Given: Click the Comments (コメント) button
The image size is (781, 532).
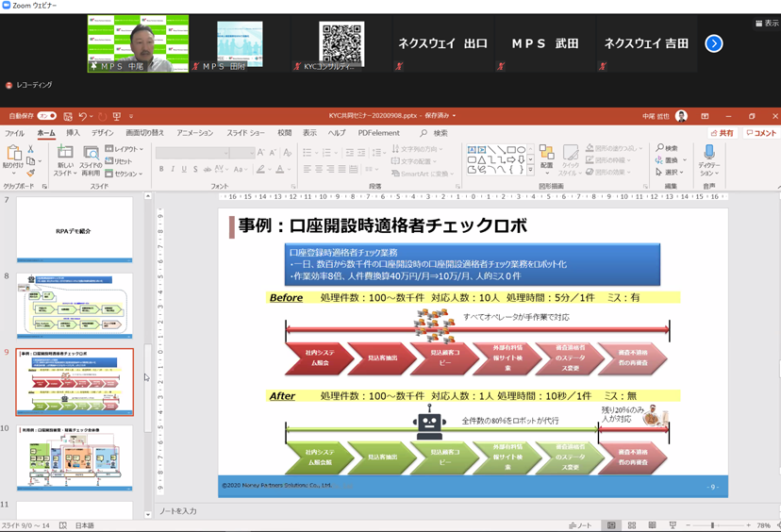Looking at the screenshot, I should [760, 133].
